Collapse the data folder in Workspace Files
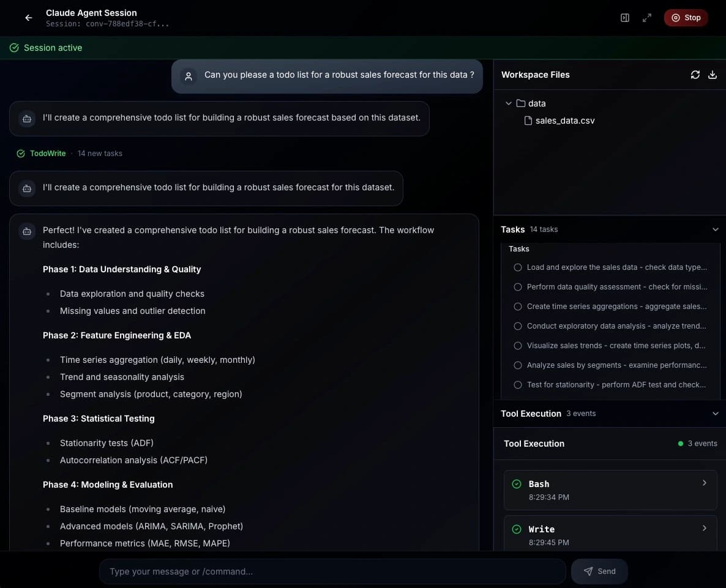This screenshot has width=726, height=588. point(509,103)
